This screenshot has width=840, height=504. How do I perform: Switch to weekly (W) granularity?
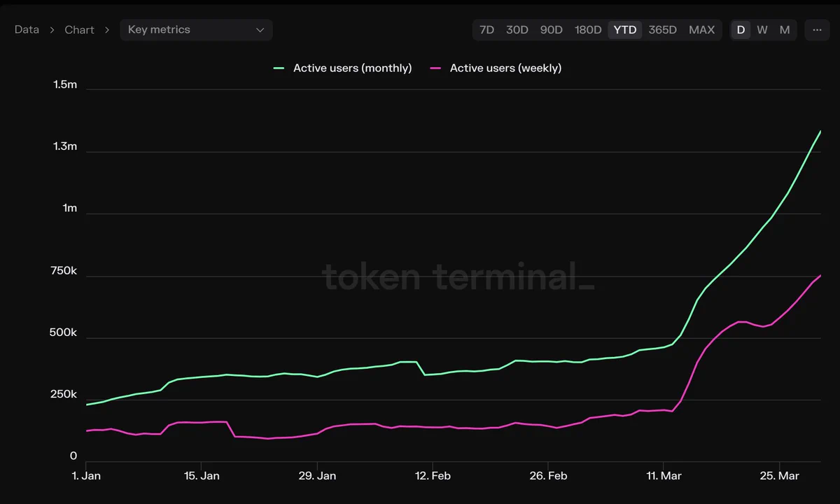pos(762,30)
